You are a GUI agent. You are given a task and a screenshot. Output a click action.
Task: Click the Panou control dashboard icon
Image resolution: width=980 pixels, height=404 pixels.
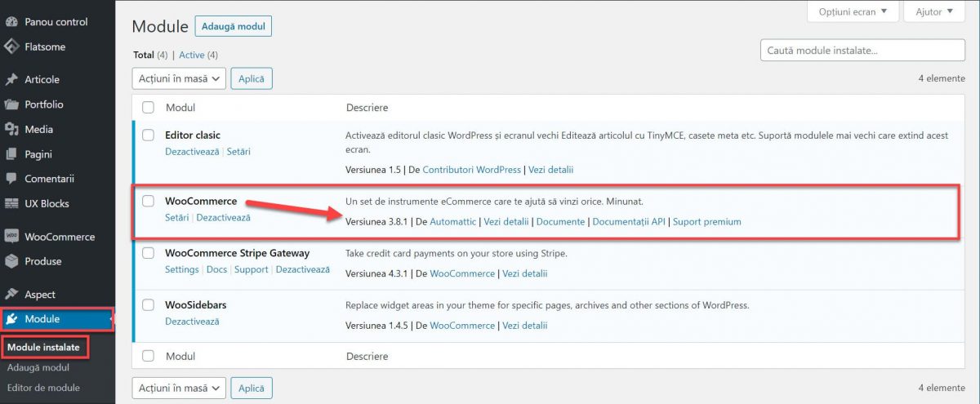point(11,22)
